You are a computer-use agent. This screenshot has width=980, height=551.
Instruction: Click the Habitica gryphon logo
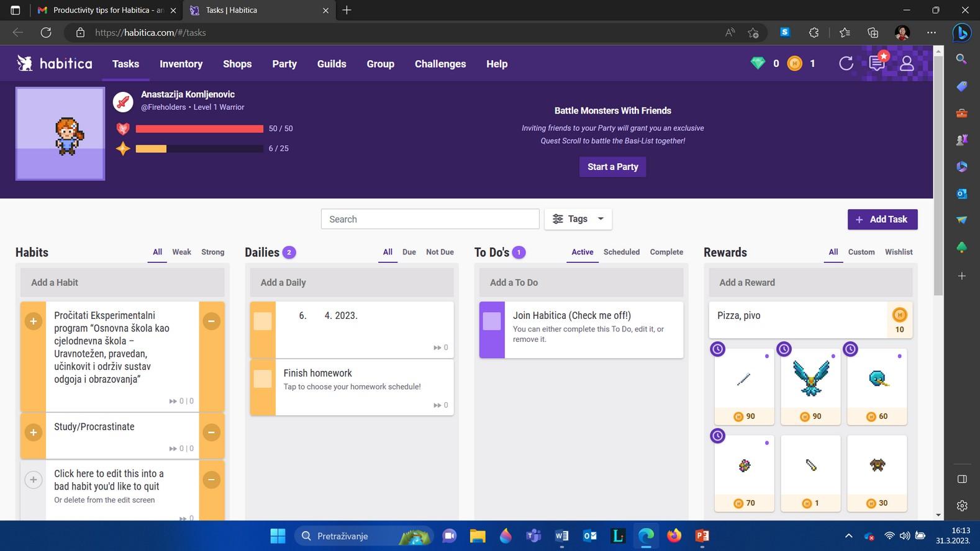(x=25, y=63)
